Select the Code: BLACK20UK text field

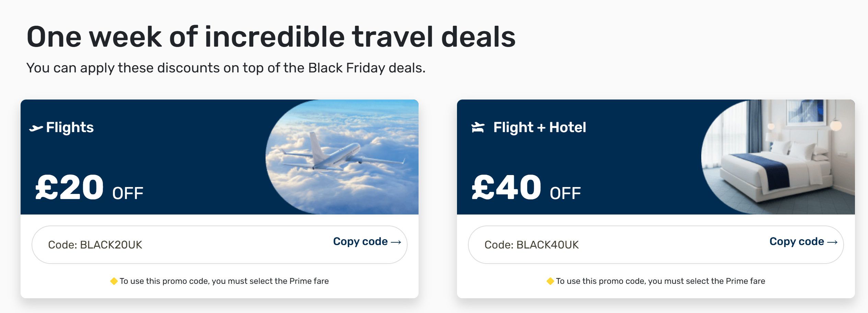click(220, 245)
